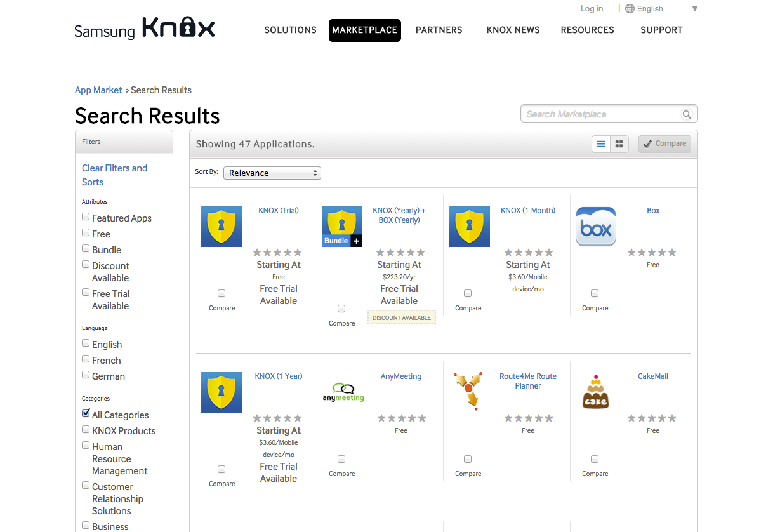Open the CakeMail title link
Image resolution: width=780 pixels, height=532 pixels.
(653, 376)
